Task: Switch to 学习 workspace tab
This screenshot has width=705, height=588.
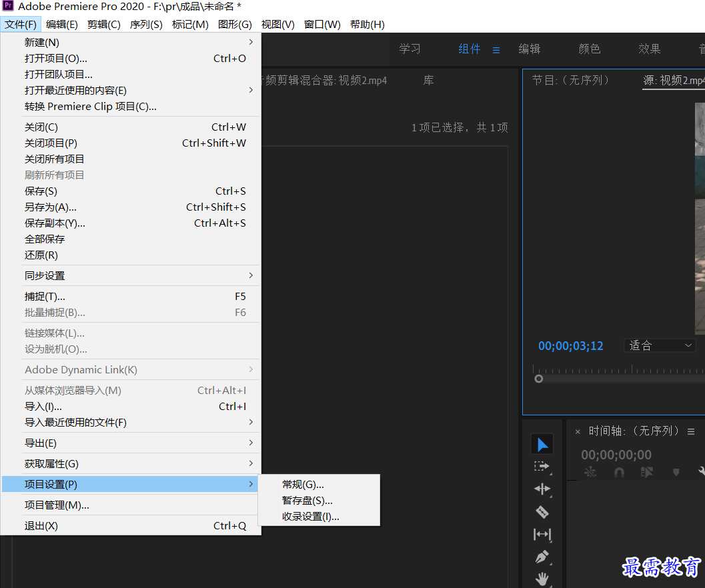Action: point(410,49)
